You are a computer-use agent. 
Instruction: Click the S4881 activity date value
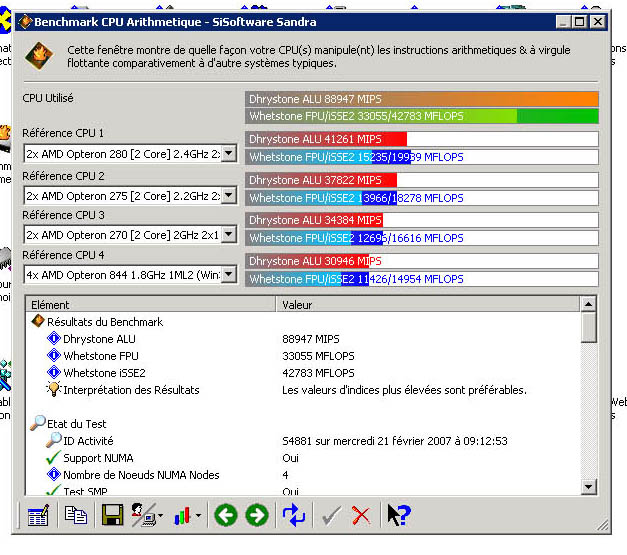tap(395, 441)
